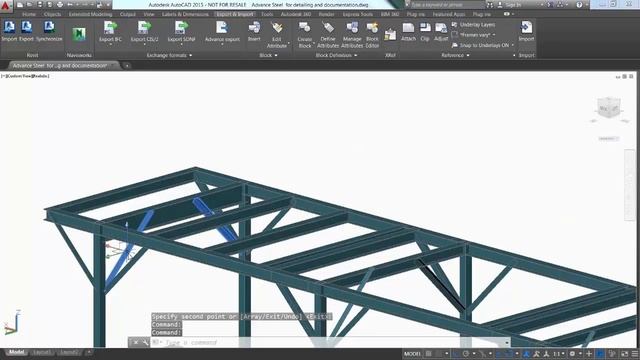Switch to the Model layout tab
640x360 pixels.
[x=16, y=352]
